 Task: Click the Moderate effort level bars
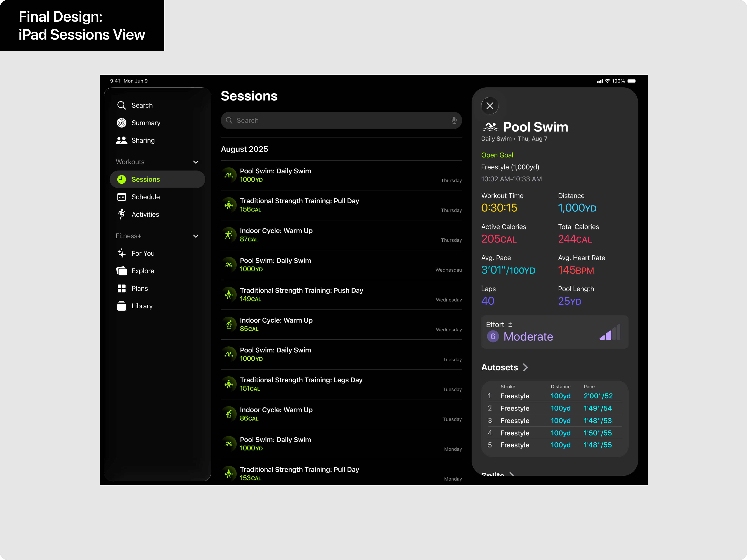[x=610, y=332]
